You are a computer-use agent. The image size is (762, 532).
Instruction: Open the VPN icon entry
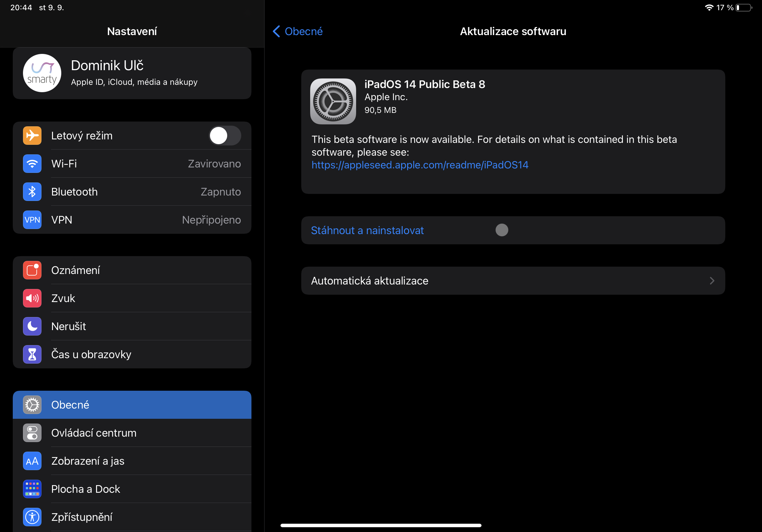point(32,220)
